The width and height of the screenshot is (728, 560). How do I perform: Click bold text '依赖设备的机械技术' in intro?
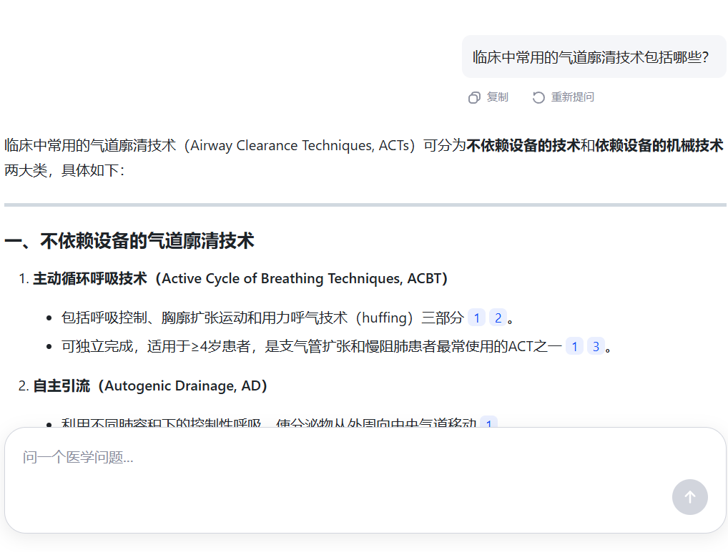pyautogui.click(x=659, y=146)
